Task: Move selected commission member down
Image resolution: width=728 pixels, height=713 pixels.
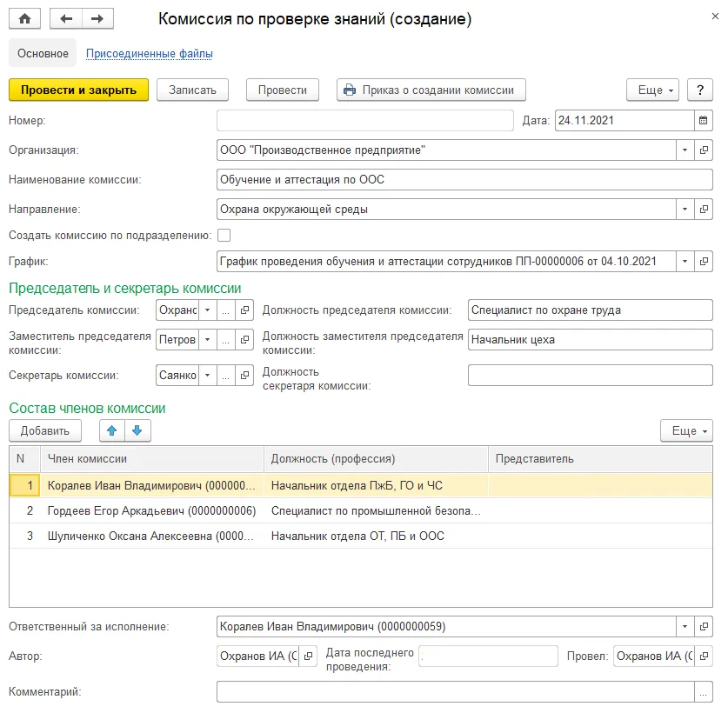Action: tap(137, 430)
